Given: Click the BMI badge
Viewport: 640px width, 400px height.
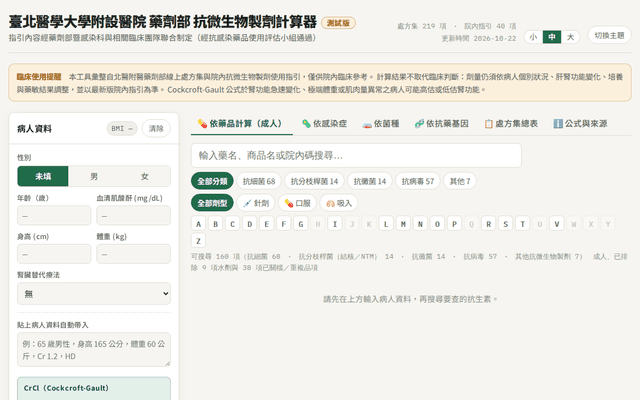Looking at the screenshot, I should click(x=122, y=129).
